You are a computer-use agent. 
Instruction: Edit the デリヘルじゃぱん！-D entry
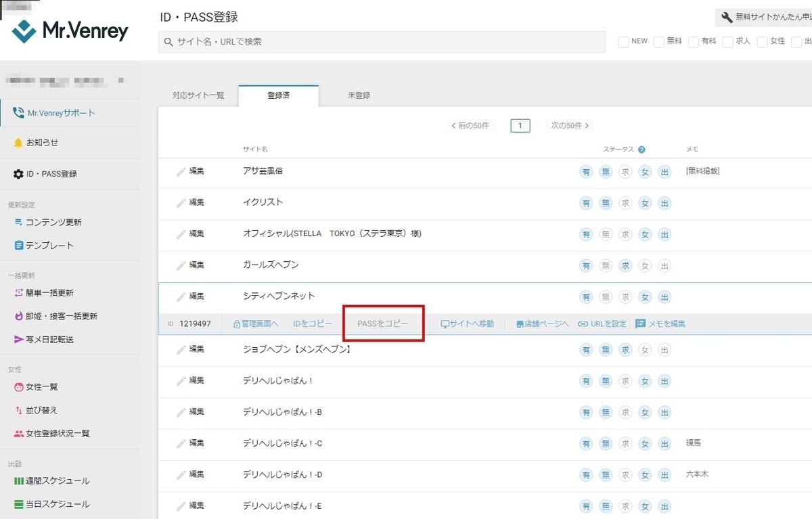coord(189,474)
